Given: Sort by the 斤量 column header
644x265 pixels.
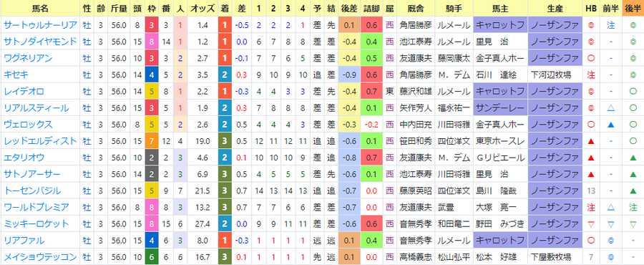Looking at the screenshot, I should (x=119, y=8).
